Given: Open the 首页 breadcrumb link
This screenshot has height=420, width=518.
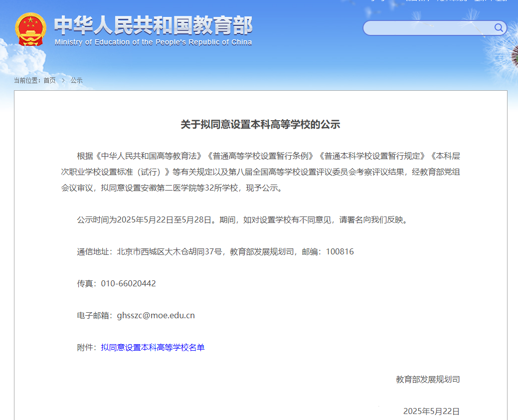Looking at the screenshot, I should [x=49, y=80].
